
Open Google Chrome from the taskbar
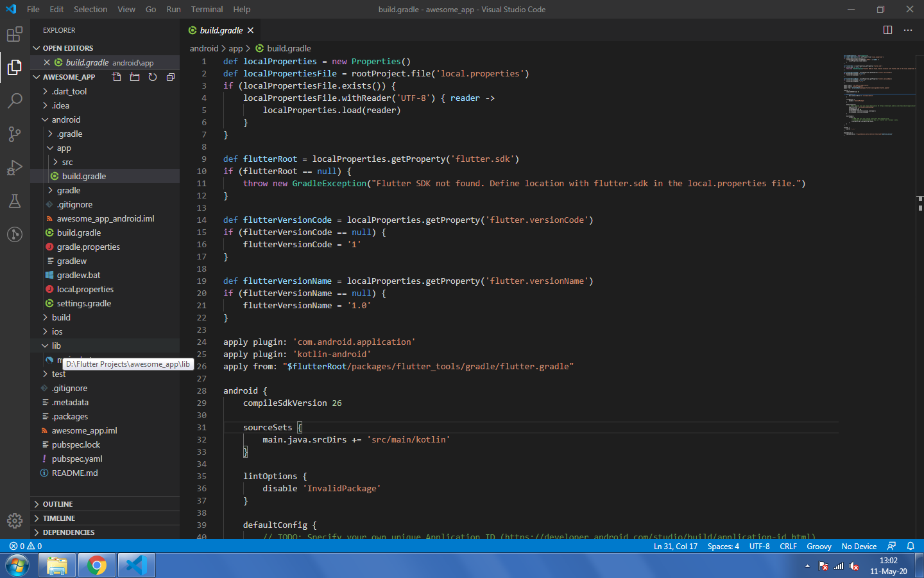(97, 566)
